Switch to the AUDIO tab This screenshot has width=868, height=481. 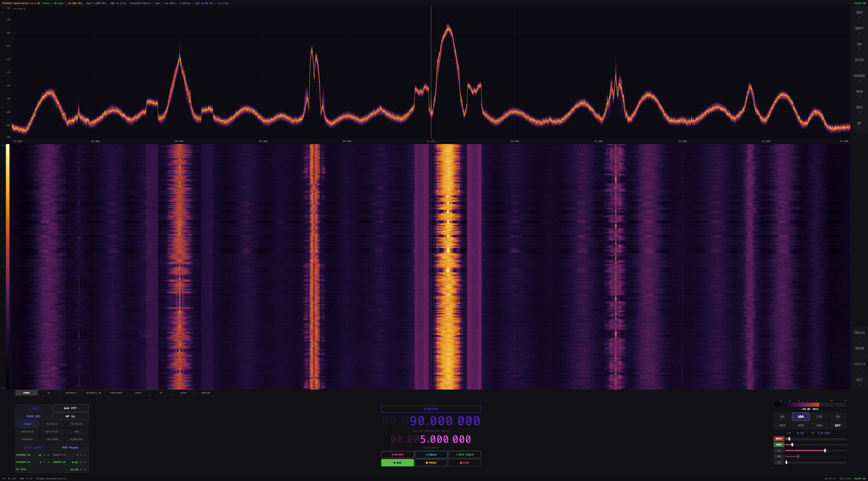point(139,393)
